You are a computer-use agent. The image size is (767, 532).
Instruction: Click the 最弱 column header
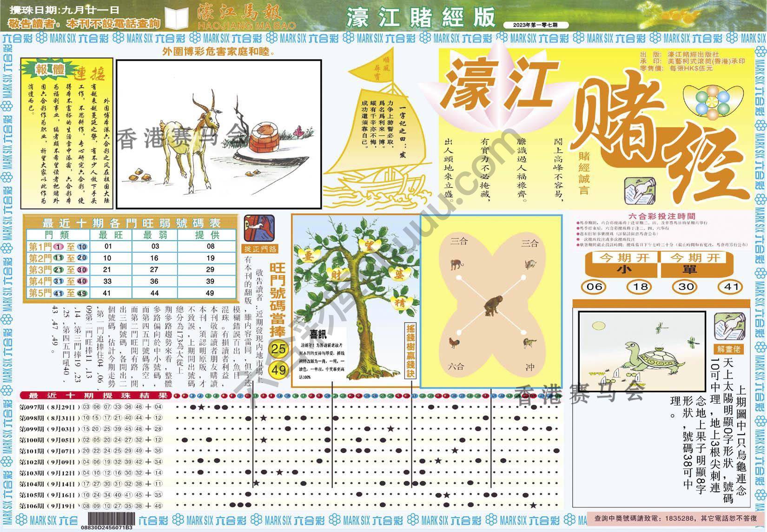155,235
